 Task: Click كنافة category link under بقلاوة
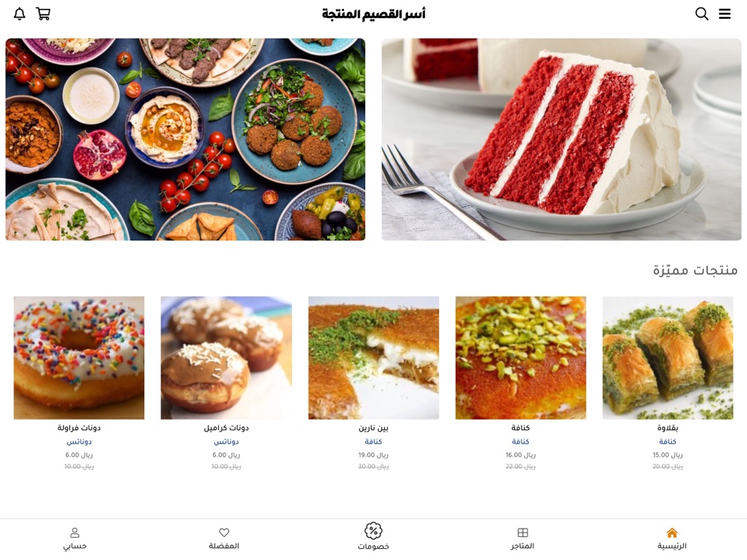(x=667, y=441)
